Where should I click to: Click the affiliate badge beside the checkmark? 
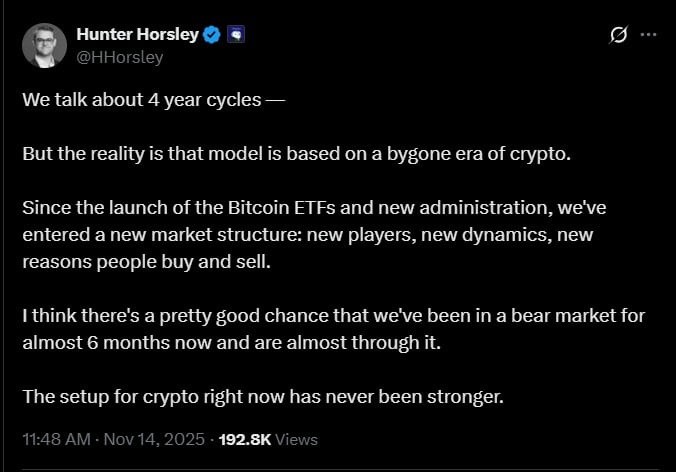236,35
